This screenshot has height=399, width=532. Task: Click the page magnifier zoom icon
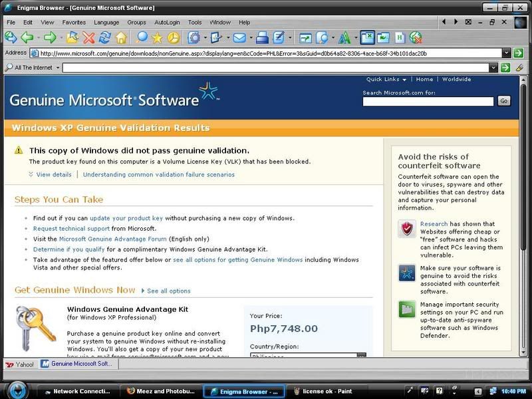point(322,38)
